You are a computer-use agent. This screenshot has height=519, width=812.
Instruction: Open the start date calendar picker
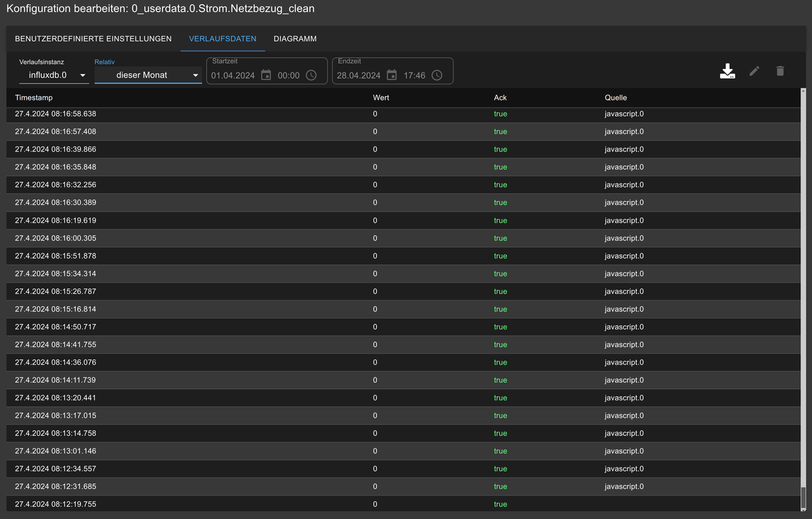[266, 75]
